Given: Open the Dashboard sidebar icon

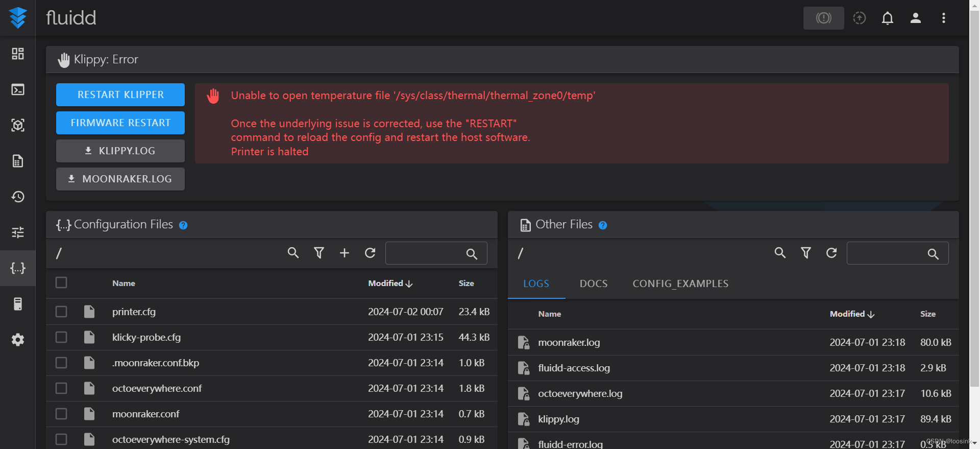Looking at the screenshot, I should pos(18,54).
